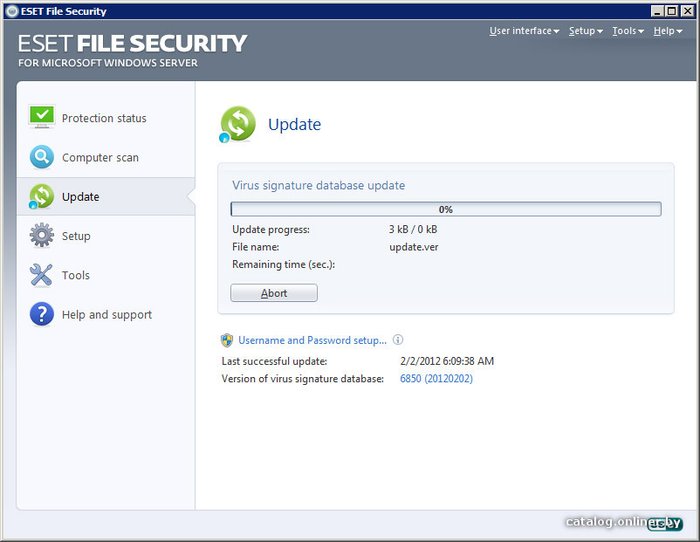Click the Protection status monitor icon

(x=41, y=117)
